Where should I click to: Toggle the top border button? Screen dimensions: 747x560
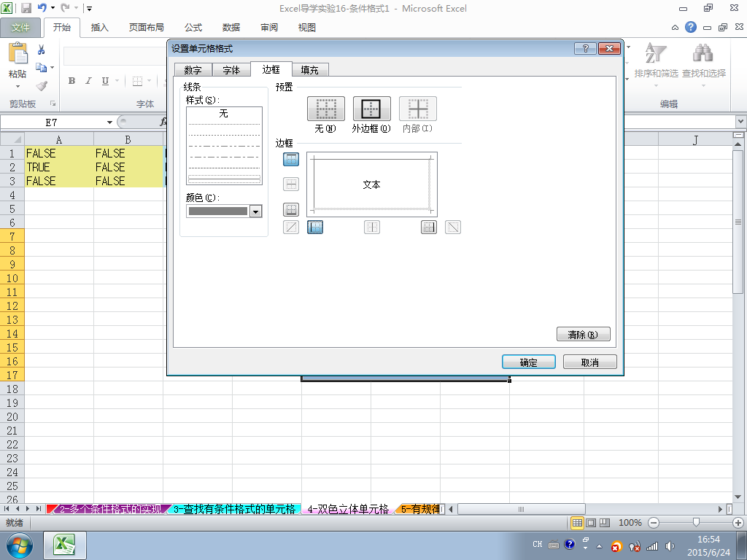[291, 159]
